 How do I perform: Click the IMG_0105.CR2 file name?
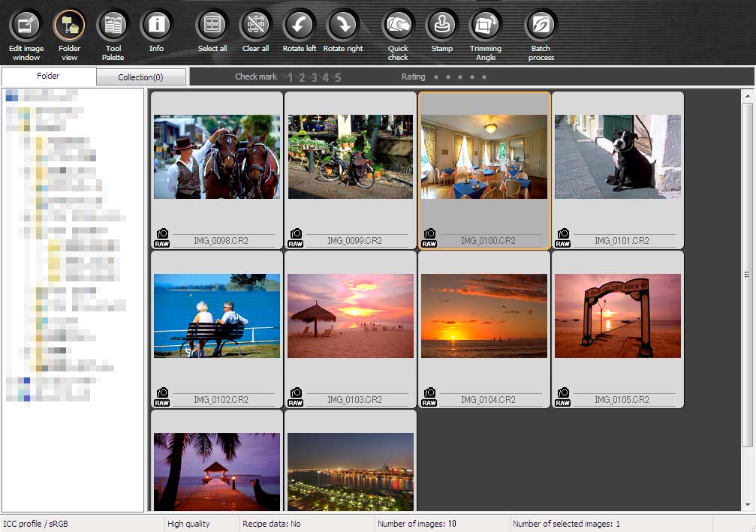[x=622, y=399]
